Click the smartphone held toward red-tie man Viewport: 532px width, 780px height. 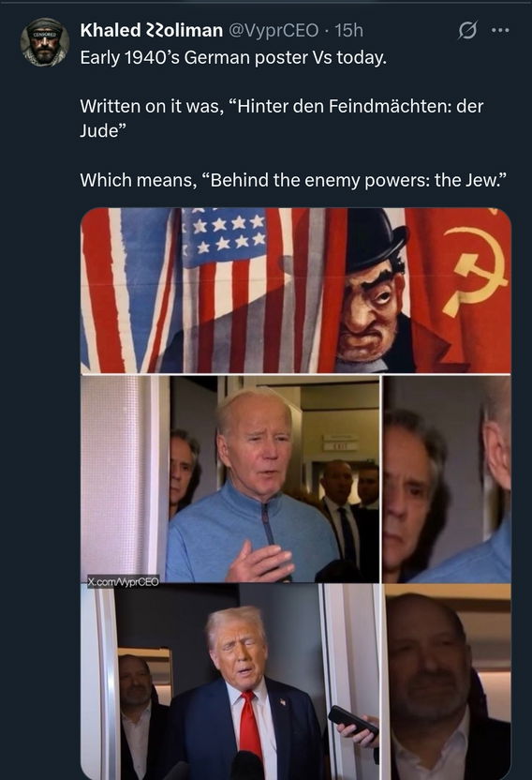[353, 722]
